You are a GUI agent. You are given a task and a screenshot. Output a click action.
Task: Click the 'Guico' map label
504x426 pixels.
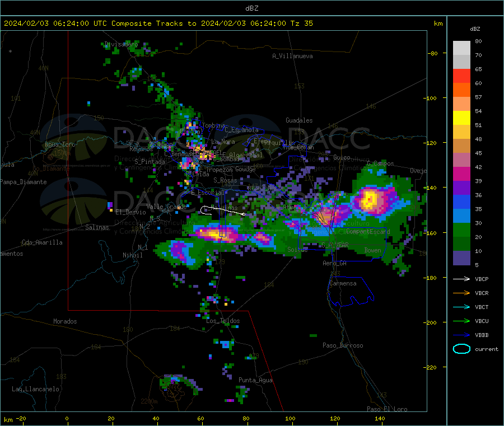[342, 157]
